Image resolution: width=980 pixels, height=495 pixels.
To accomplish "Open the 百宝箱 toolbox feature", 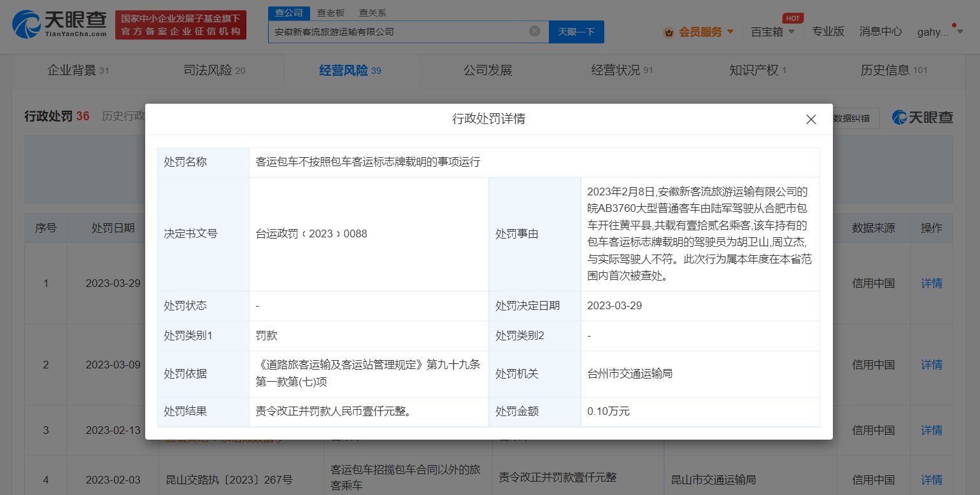I will (766, 31).
